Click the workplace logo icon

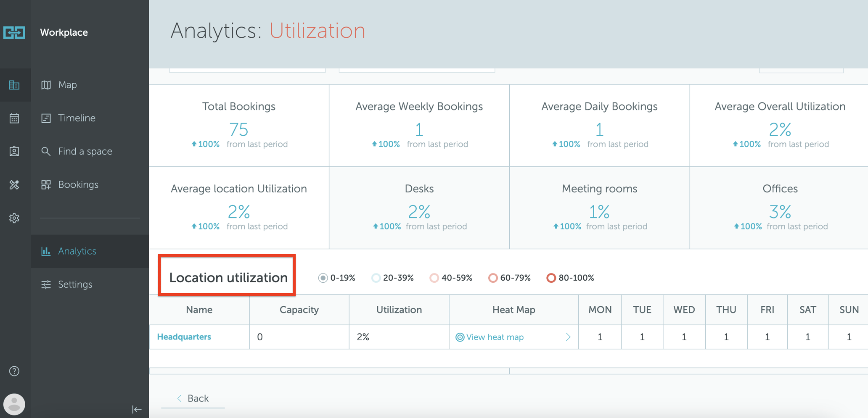(x=14, y=32)
